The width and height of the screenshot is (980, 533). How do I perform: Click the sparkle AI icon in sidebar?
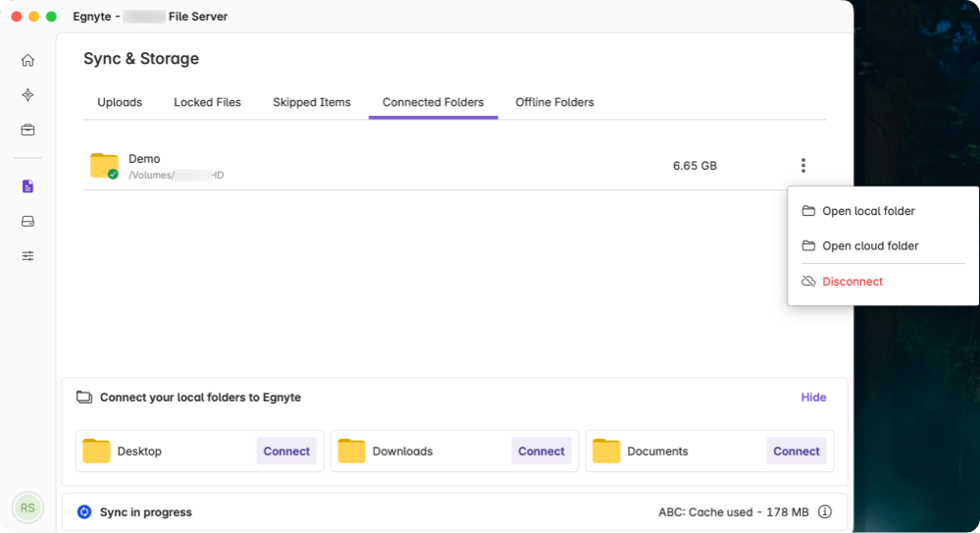coord(27,95)
